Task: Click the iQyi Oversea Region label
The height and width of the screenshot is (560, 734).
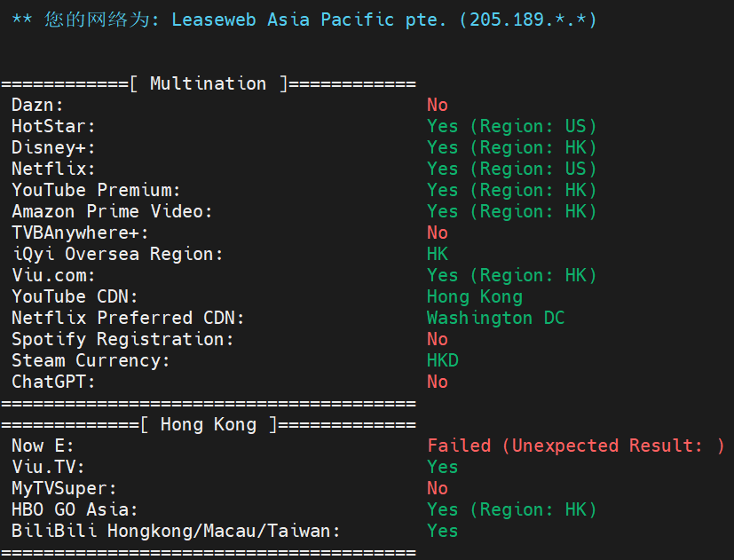Action: tap(117, 255)
